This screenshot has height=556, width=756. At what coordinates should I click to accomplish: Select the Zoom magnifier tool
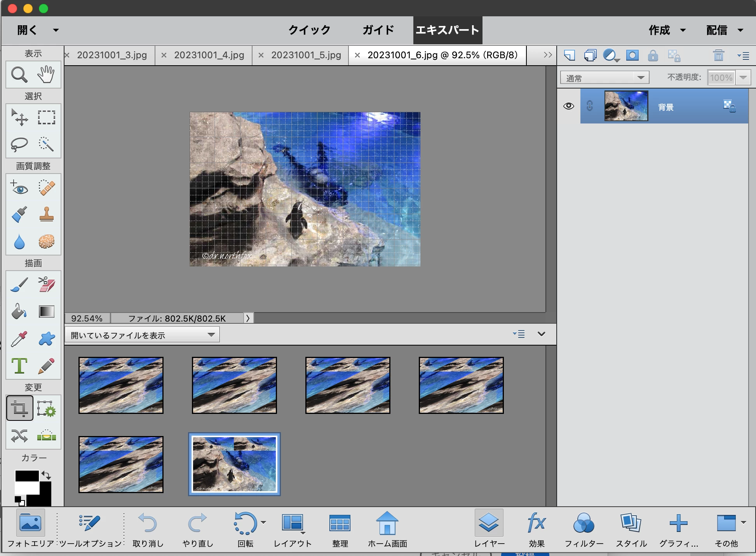pos(19,75)
